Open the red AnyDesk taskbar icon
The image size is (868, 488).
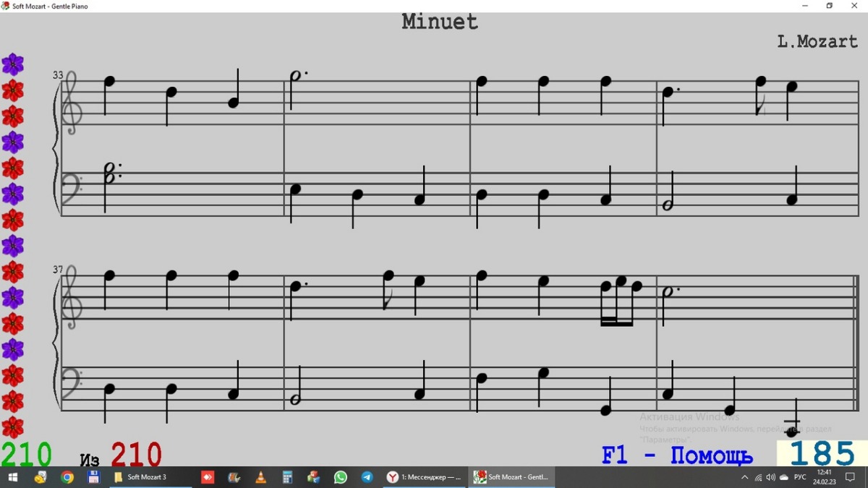point(208,477)
